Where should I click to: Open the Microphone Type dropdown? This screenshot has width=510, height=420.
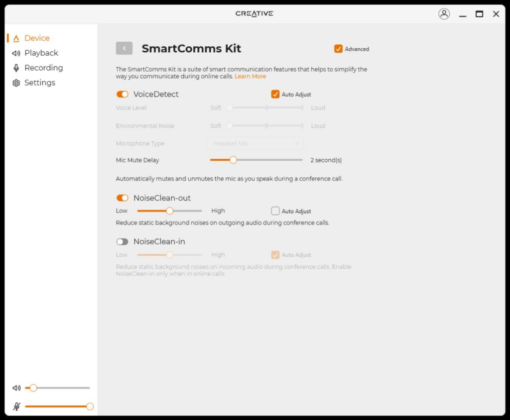tap(255, 143)
